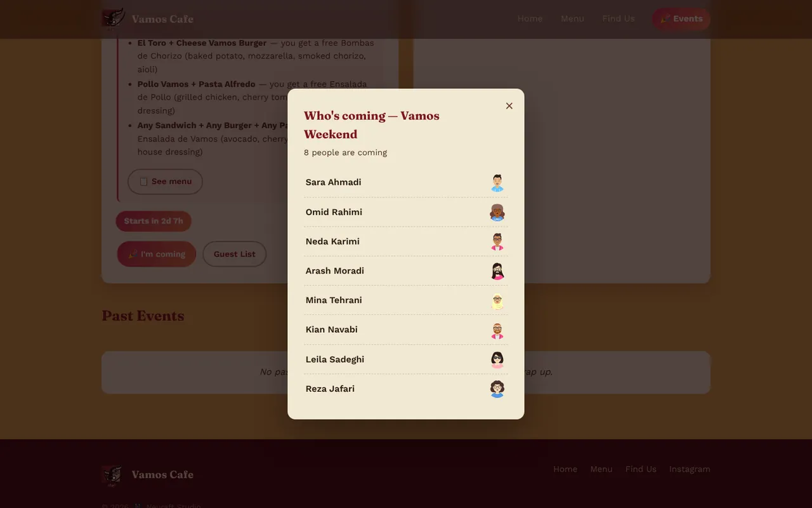
Task: Click Reza Jafari's avatar icon
Action: coord(497,389)
